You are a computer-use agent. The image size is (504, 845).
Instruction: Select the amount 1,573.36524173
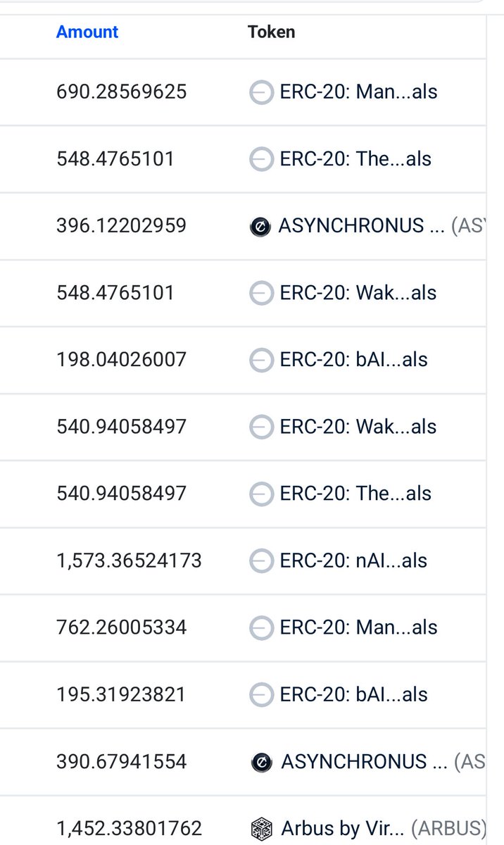(x=129, y=561)
